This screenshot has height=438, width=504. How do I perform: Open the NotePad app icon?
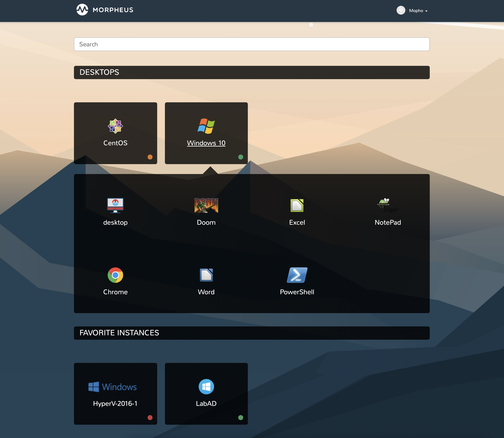point(388,205)
